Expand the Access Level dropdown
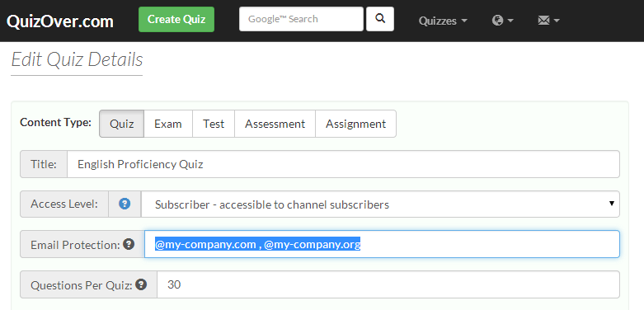 click(380, 204)
